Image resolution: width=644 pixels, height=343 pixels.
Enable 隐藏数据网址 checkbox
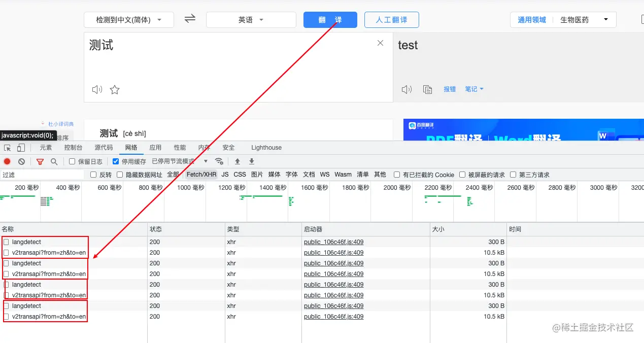point(120,175)
